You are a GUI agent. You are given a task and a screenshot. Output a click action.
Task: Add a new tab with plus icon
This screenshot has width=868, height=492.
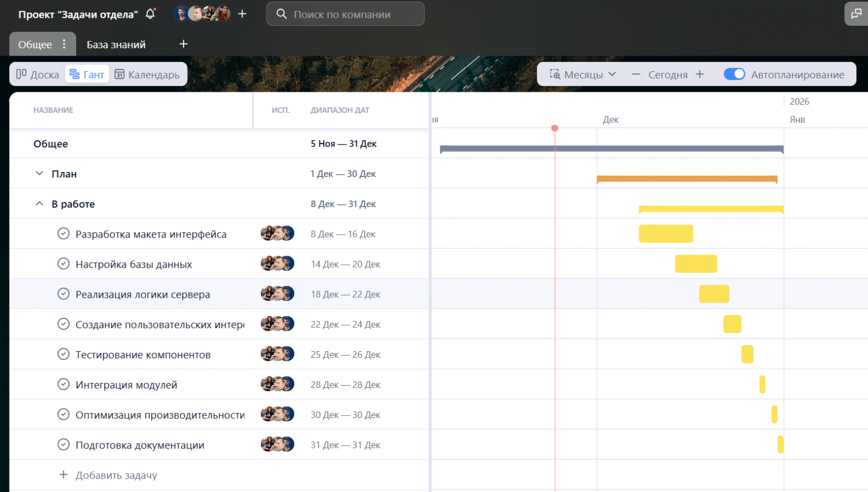pyautogui.click(x=184, y=44)
